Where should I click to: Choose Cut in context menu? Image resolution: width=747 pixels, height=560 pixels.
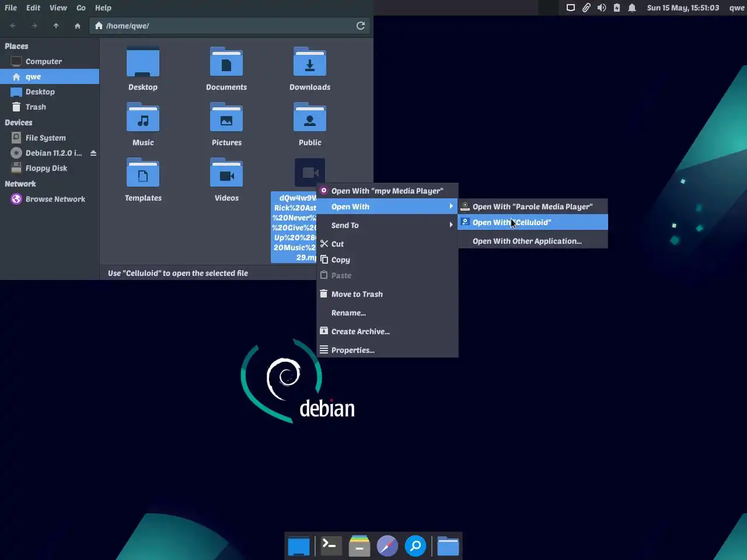pyautogui.click(x=388, y=244)
